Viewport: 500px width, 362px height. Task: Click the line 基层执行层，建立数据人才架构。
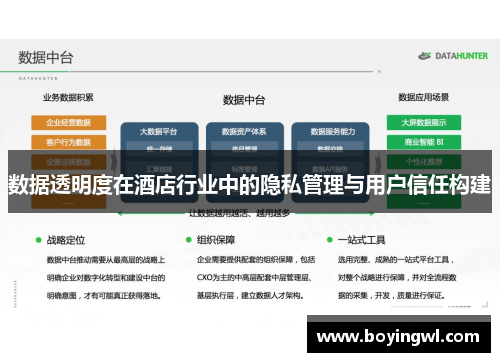250,295
